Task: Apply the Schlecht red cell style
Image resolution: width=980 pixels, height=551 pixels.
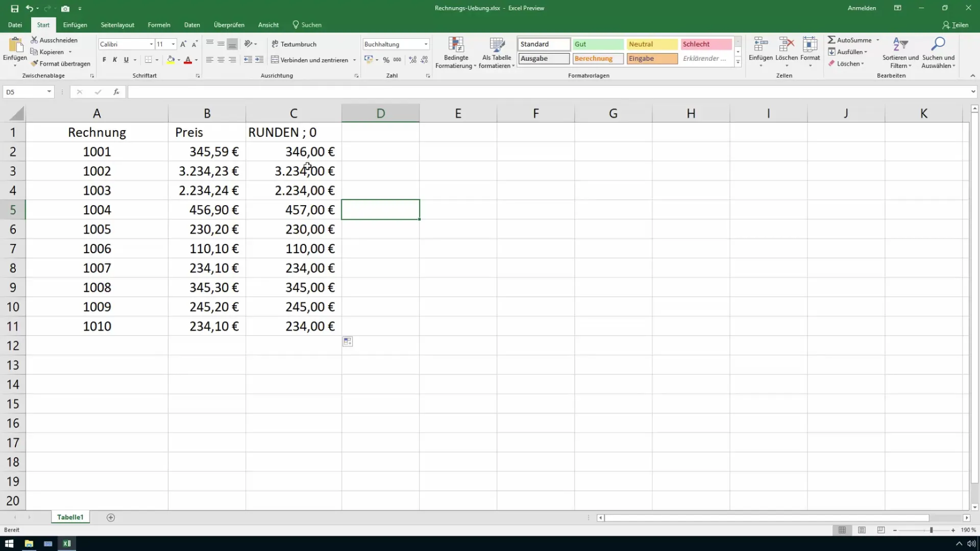Action: click(x=706, y=44)
